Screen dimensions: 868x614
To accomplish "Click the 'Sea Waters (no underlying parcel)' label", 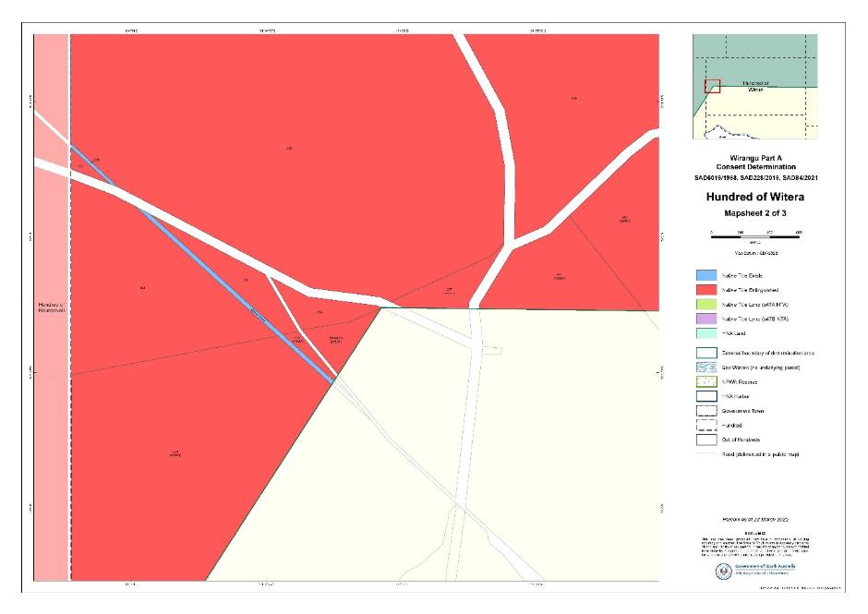I will pyautogui.click(x=761, y=367).
